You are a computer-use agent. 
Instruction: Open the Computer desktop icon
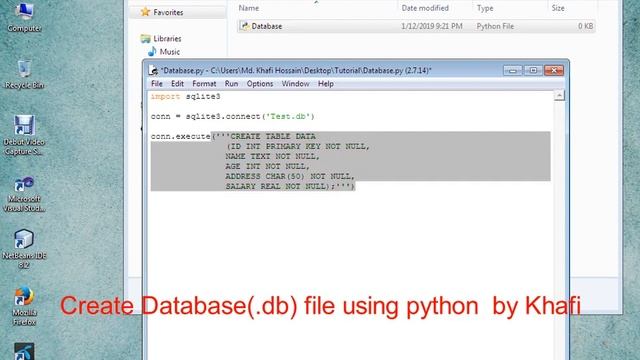(x=24, y=18)
